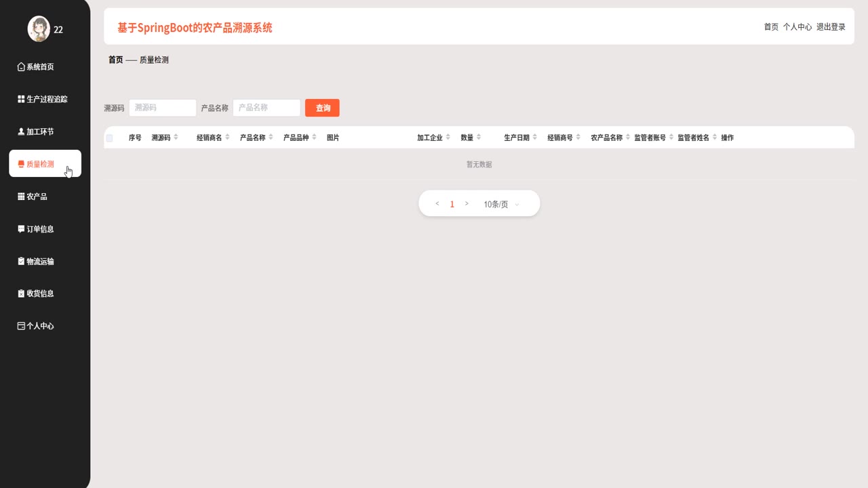The width and height of the screenshot is (868, 488).
Task: Click the 基于SpringBoot的农产品溯源系统 title
Action: click(195, 28)
